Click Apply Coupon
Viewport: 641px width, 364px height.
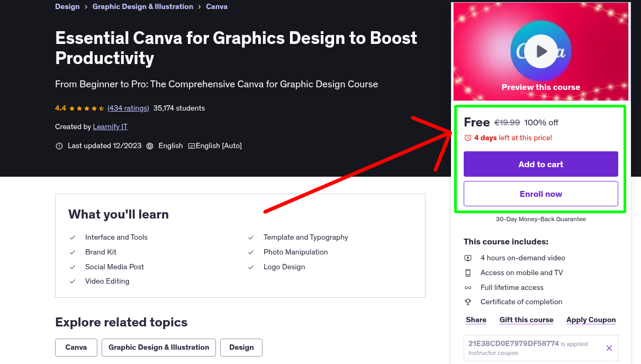(x=591, y=320)
